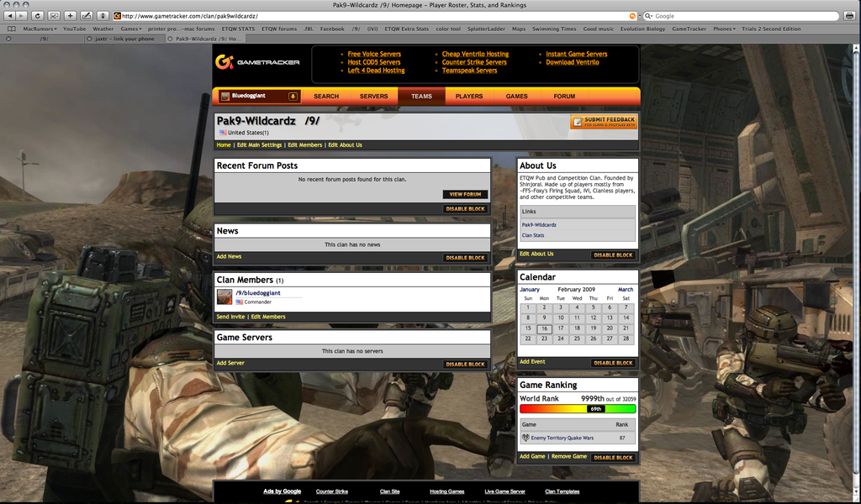Open the YouTube bookmark
This screenshot has width=861, height=504.
[x=74, y=29]
